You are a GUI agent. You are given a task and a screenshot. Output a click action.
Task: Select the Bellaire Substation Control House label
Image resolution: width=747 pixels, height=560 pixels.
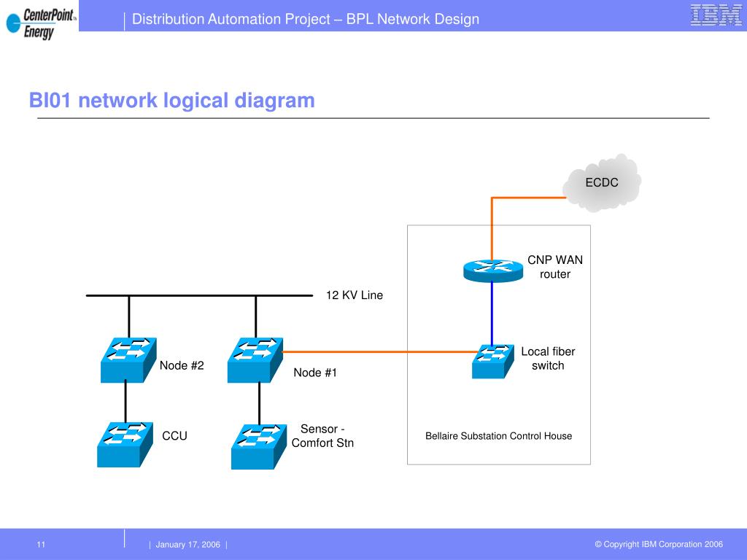click(x=499, y=436)
